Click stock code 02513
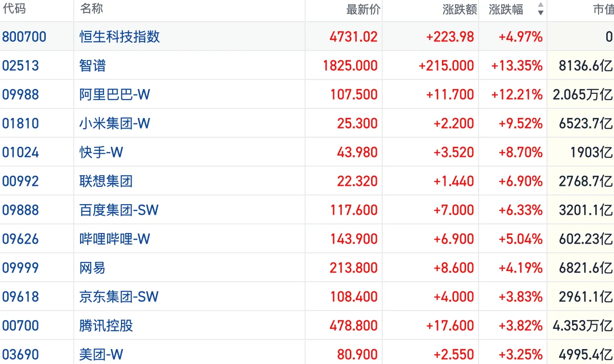 [x=20, y=65]
